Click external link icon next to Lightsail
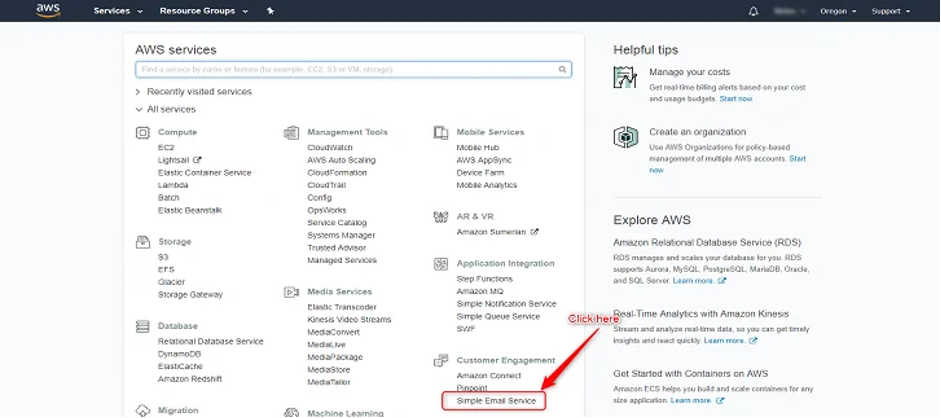This screenshot has width=941, height=418. [x=197, y=160]
